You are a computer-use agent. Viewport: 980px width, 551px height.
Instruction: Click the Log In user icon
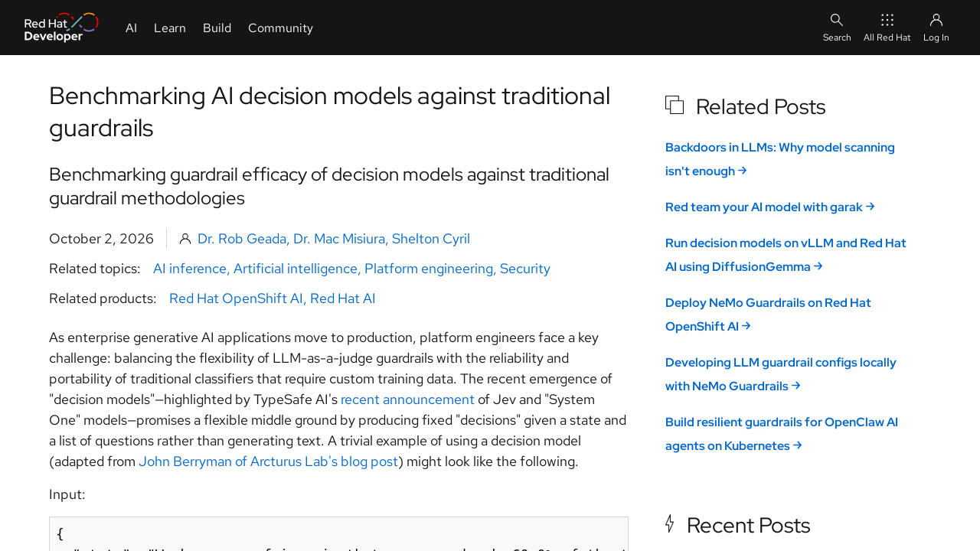(x=936, y=20)
